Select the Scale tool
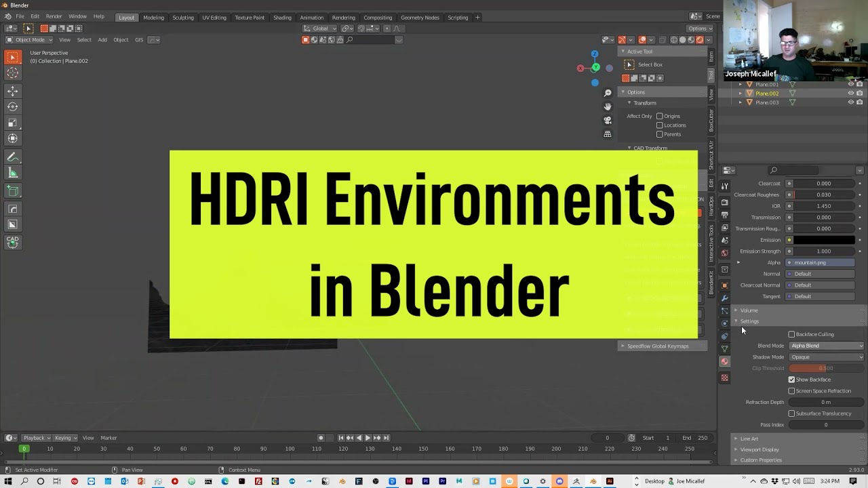868x488 pixels. [x=13, y=123]
